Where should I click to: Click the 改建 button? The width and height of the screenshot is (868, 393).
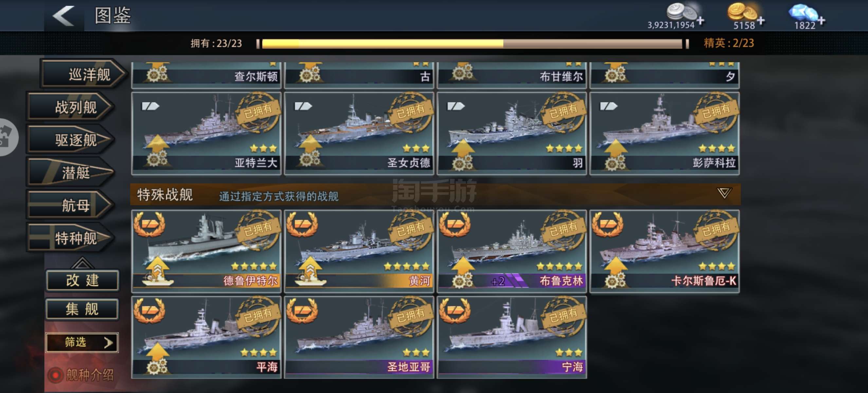pyautogui.click(x=82, y=280)
